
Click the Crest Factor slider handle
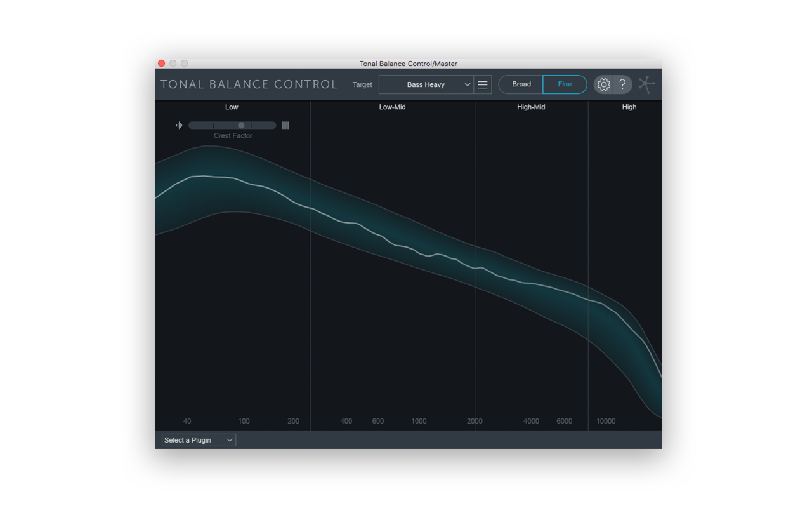pyautogui.click(x=241, y=125)
